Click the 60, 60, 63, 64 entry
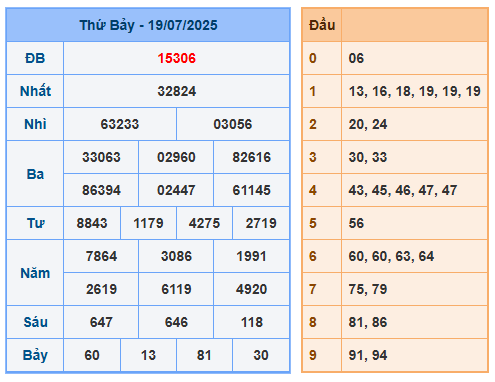This screenshot has height=382, width=495. (x=391, y=256)
